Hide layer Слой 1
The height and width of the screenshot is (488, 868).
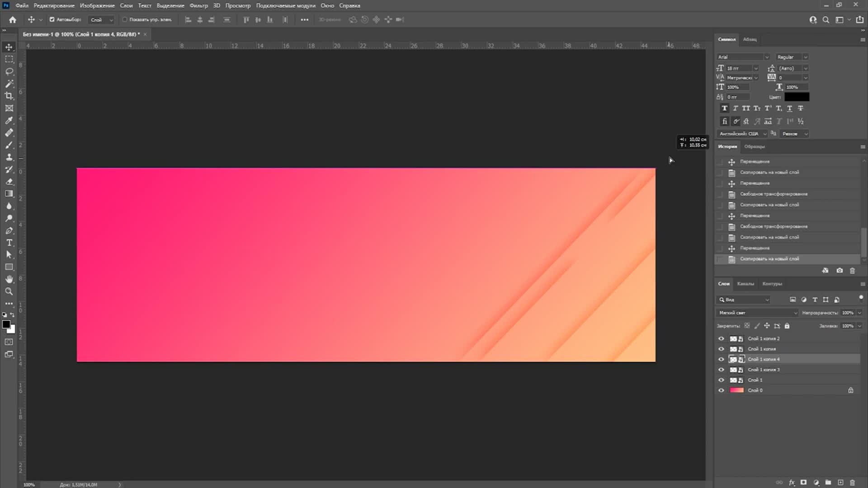(721, 380)
